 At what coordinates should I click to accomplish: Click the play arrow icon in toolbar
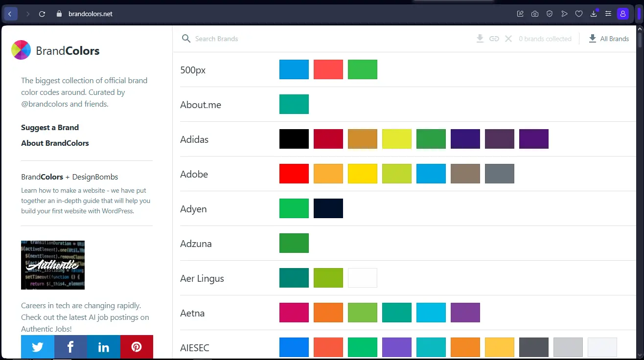pyautogui.click(x=564, y=14)
